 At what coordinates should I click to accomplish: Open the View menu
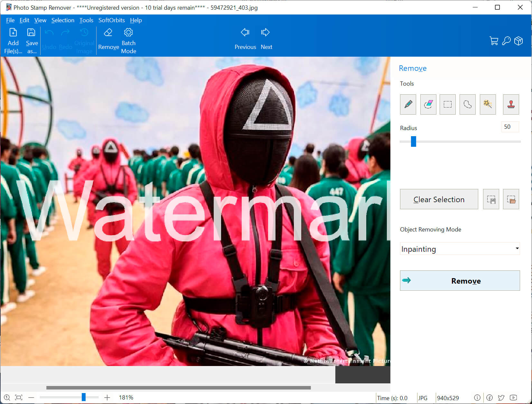click(40, 20)
